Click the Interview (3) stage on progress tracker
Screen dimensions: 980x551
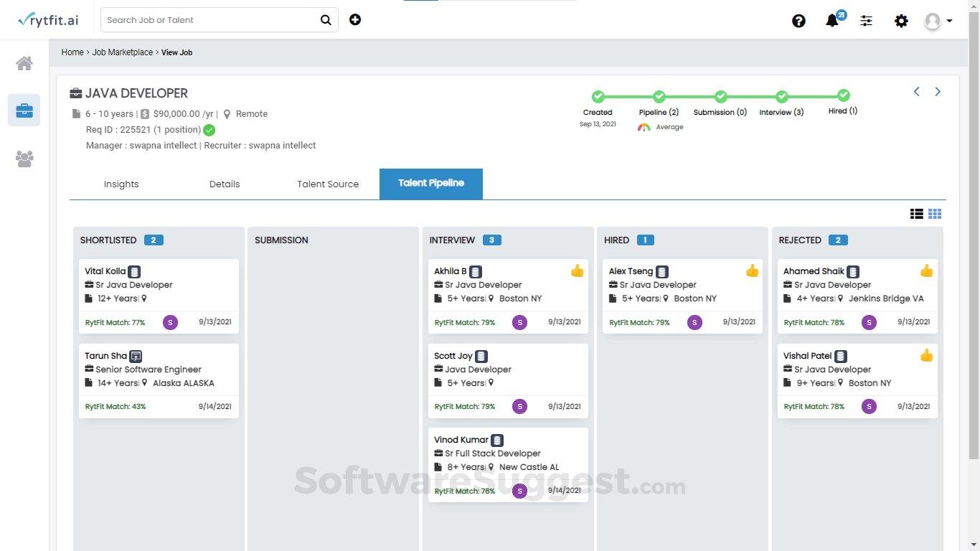(782, 103)
